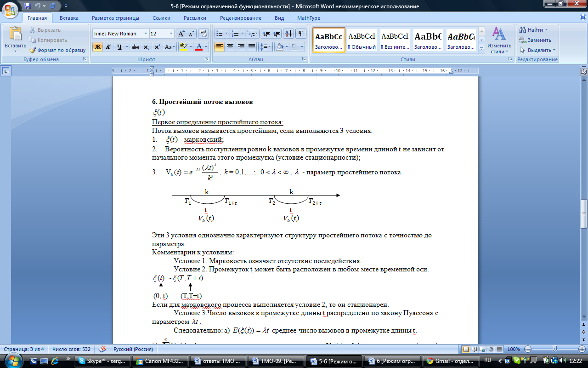Click Копировать copy button
This screenshot has width=588, height=368.
pyautogui.click(x=48, y=40)
